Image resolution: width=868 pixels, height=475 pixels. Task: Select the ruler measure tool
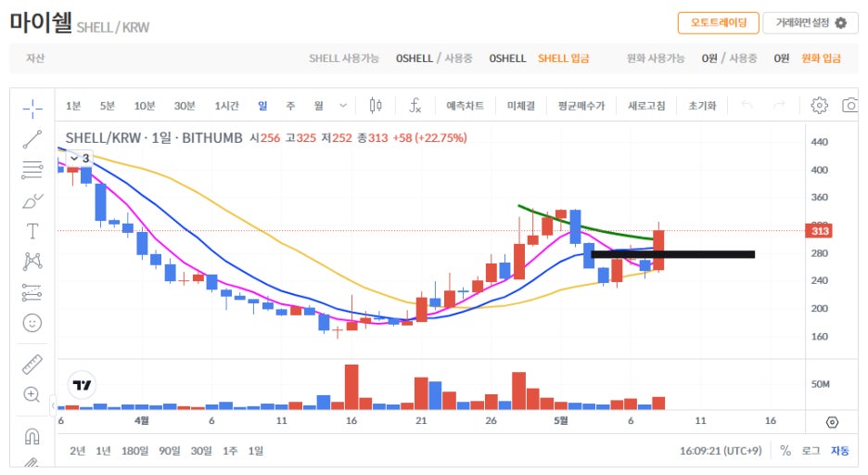tap(32, 365)
